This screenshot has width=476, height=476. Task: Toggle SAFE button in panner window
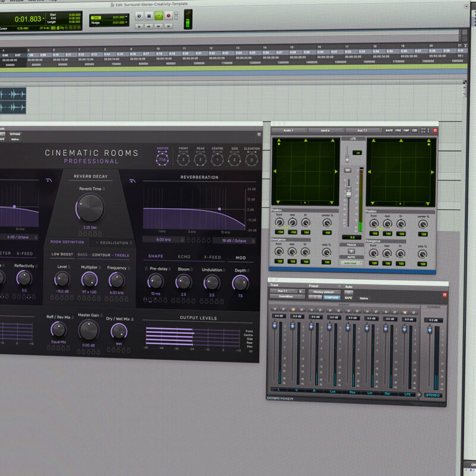click(x=389, y=130)
